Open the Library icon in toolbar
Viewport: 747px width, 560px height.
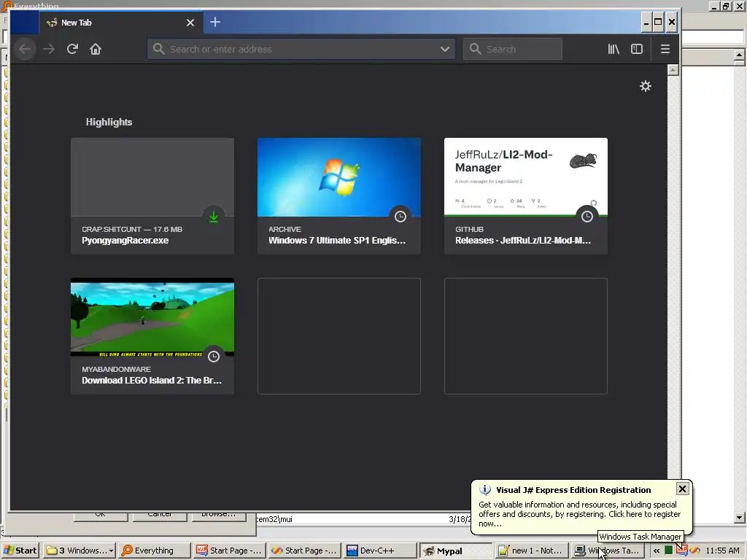pos(614,49)
